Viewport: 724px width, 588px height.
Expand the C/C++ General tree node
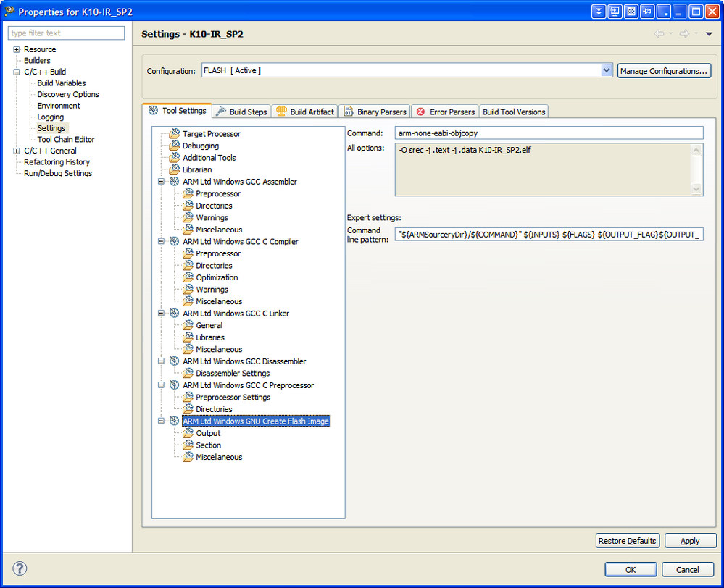[17, 151]
